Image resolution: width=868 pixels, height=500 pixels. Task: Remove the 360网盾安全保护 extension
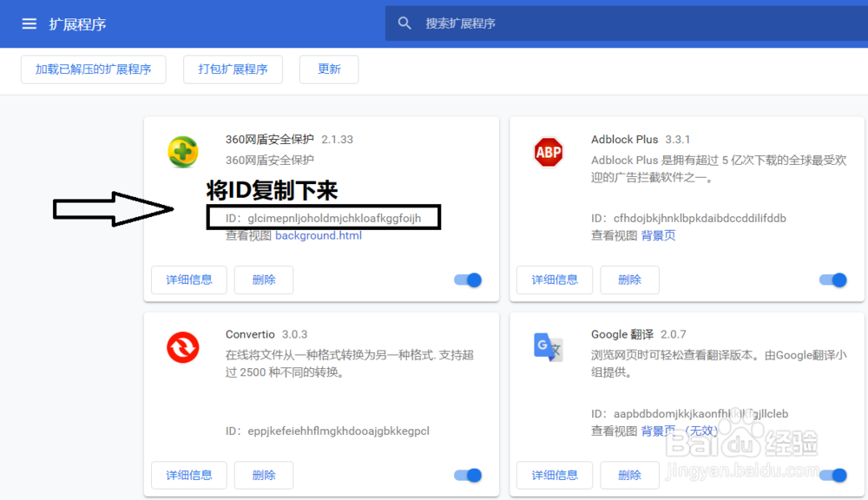point(264,280)
